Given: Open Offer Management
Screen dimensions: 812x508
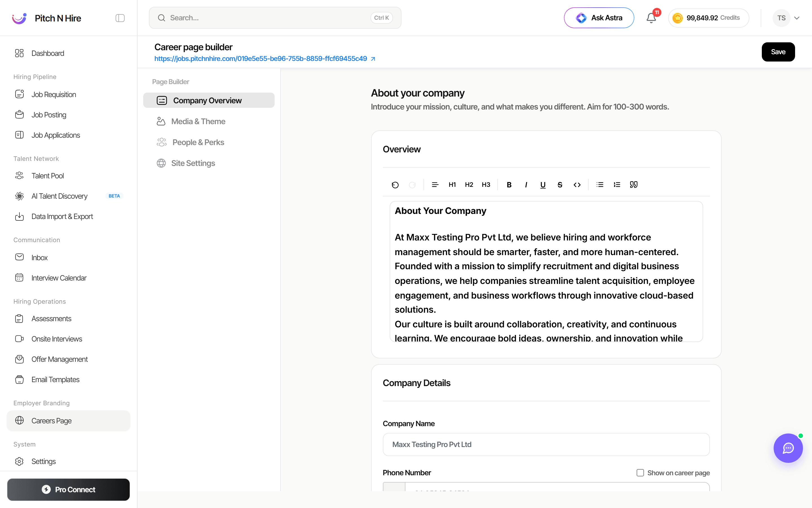Looking at the screenshot, I should point(69,359).
